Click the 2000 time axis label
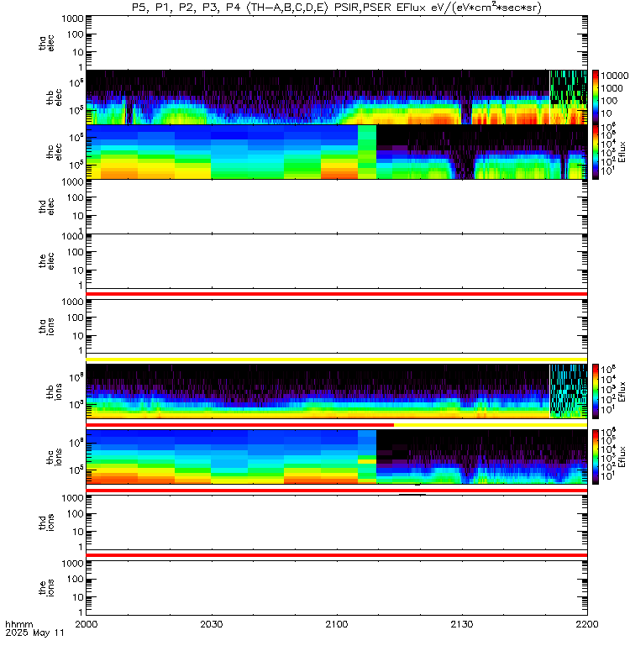Viewport: 630px width, 672px height. point(87,624)
